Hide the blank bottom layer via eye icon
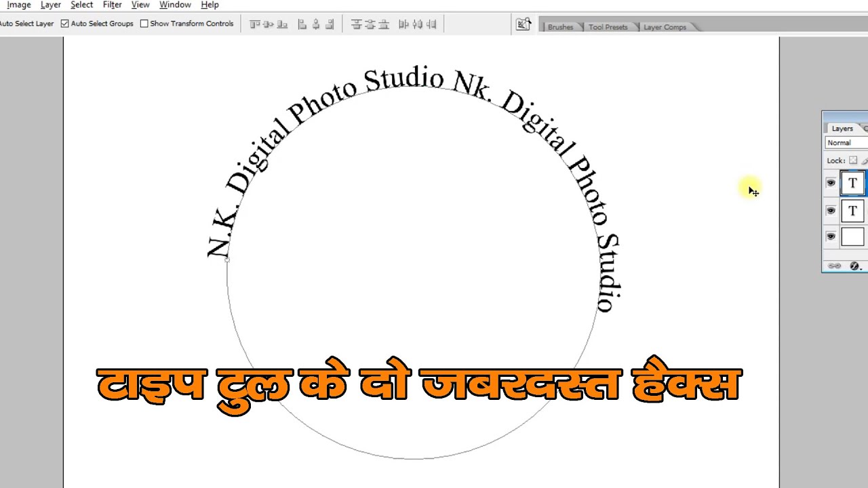868x488 pixels. (x=831, y=237)
